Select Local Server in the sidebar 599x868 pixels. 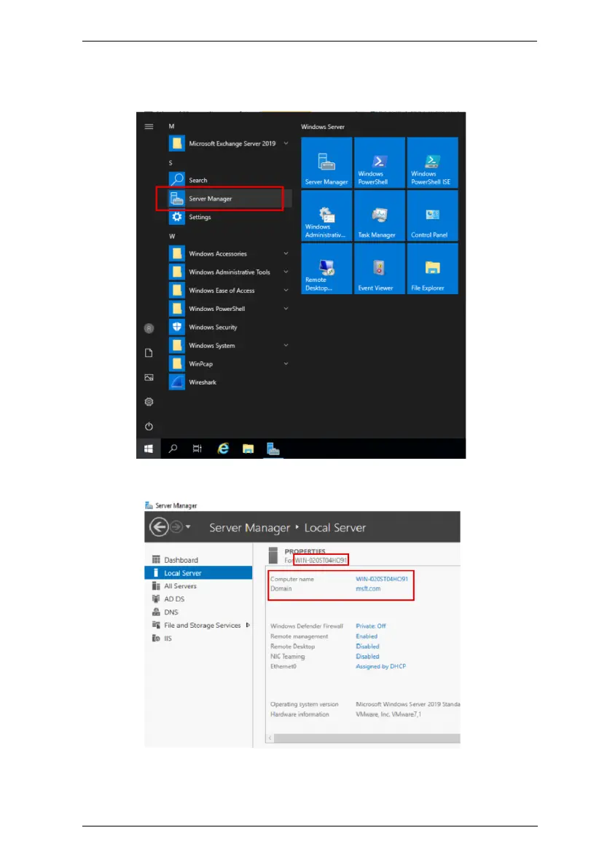[198, 573]
